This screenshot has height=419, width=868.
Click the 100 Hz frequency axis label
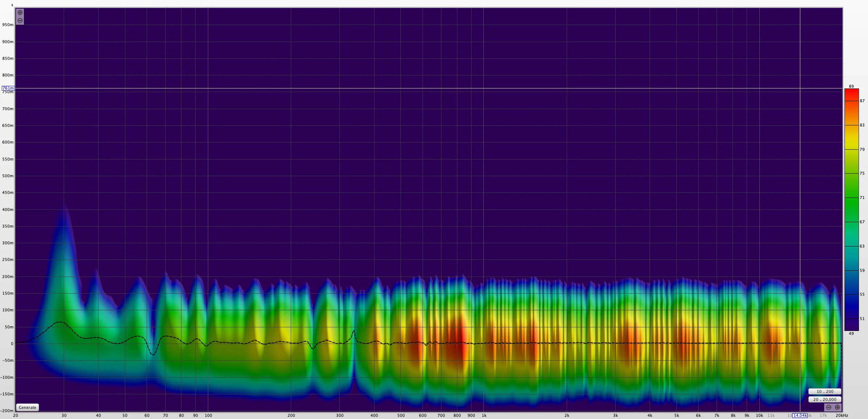click(208, 415)
